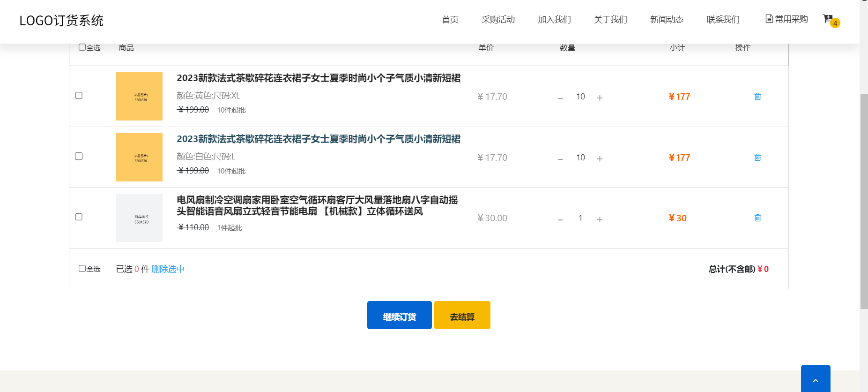The image size is (868, 392).
Task: Select the electric fan checkbox
Action: [79, 217]
